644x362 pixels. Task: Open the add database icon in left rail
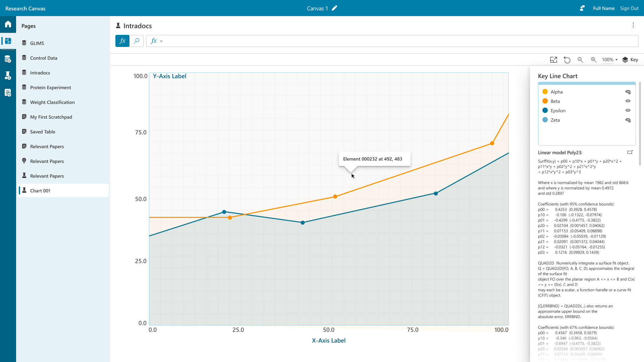point(8,59)
